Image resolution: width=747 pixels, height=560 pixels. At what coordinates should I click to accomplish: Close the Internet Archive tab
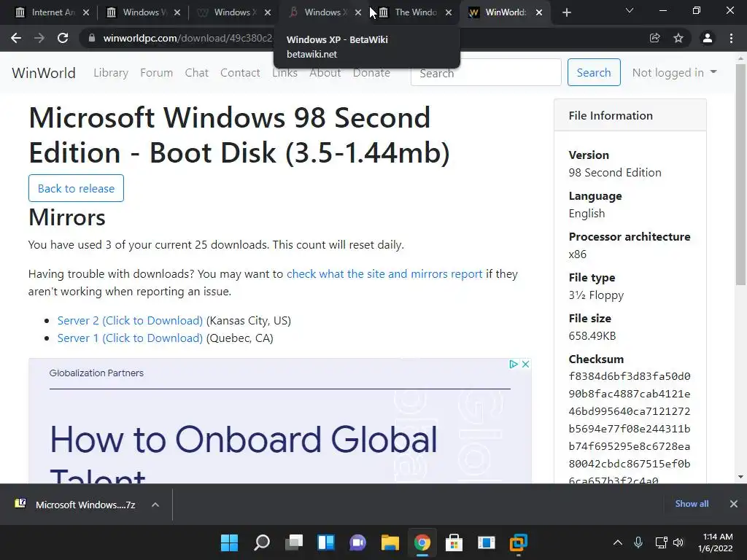pyautogui.click(x=86, y=12)
